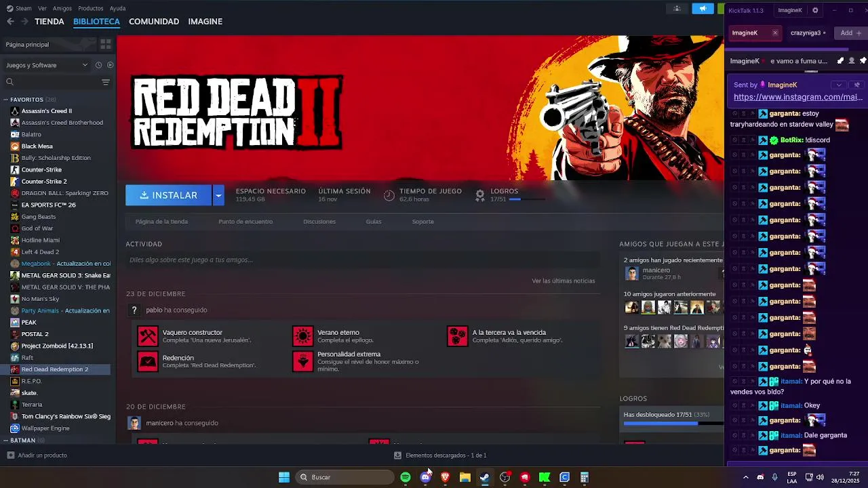Click Añadir un producto
This screenshot has width=868, height=488.
click(x=37, y=455)
